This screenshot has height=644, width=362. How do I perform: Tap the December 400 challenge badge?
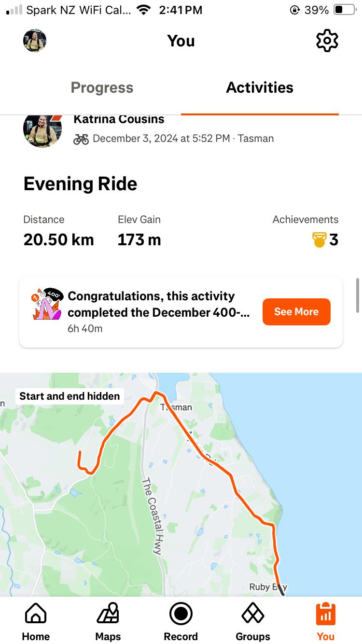click(46, 305)
